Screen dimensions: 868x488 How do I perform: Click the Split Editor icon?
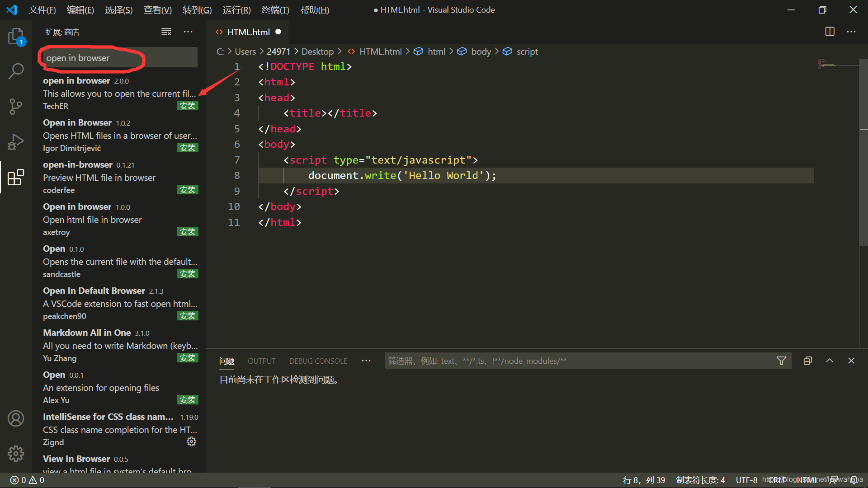tap(830, 31)
